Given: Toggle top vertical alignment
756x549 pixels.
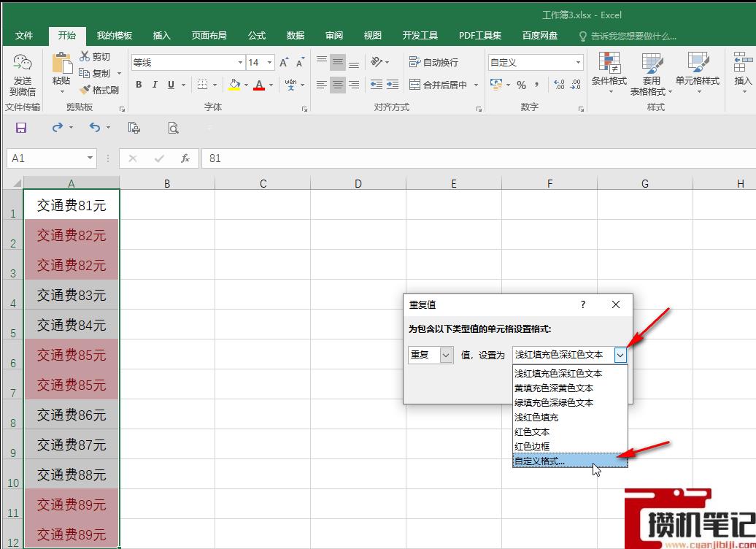Looking at the screenshot, I should (322, 61).
